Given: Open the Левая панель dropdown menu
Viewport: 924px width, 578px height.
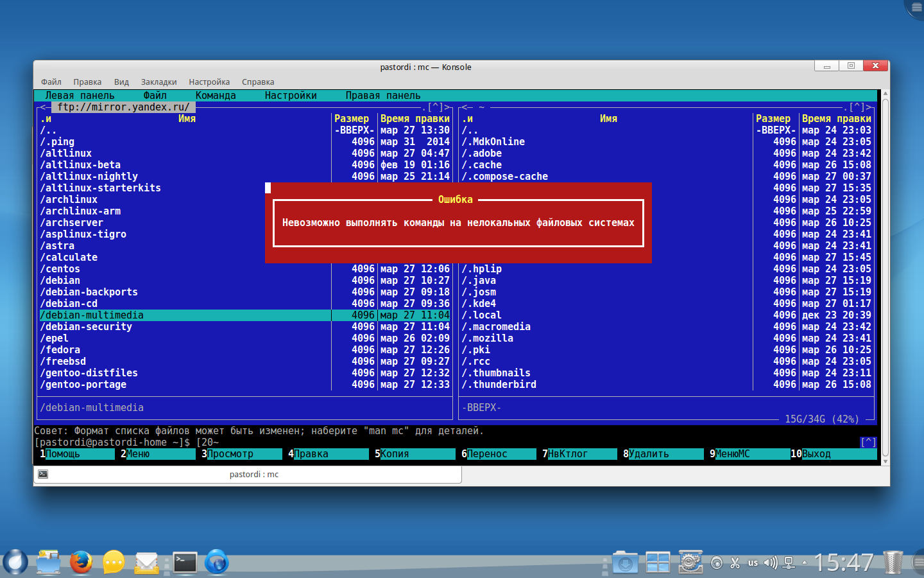Looking at the screenshot, I should pyautogui.click(x=80, y=96).
